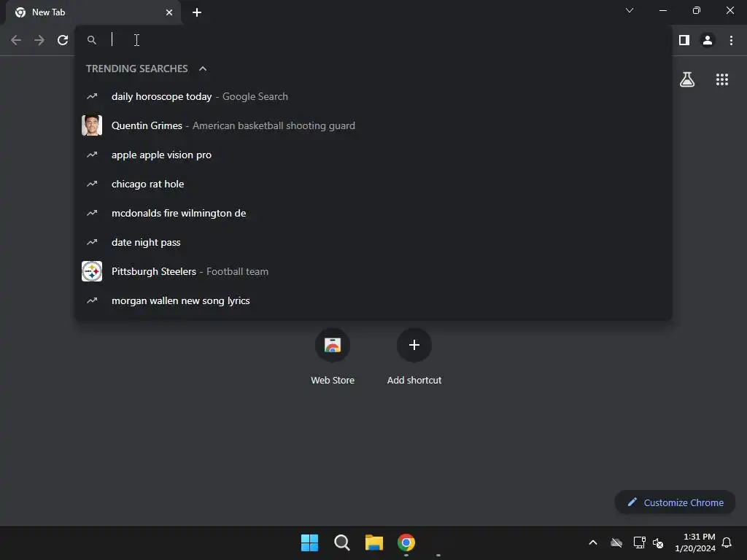Open Customize Chrome
Screen dimensions: 747x560
(675, 502)
